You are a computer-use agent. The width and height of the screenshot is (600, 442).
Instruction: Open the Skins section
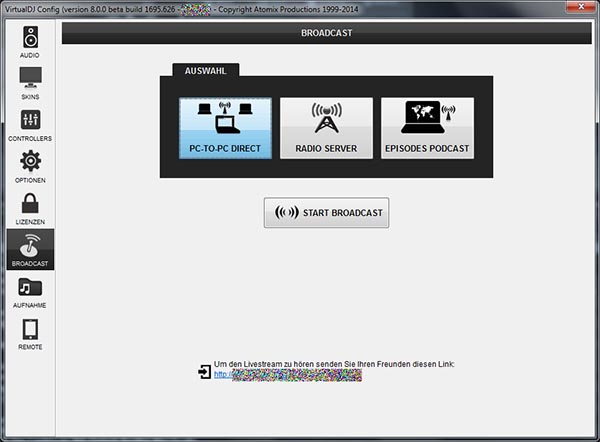30,83
